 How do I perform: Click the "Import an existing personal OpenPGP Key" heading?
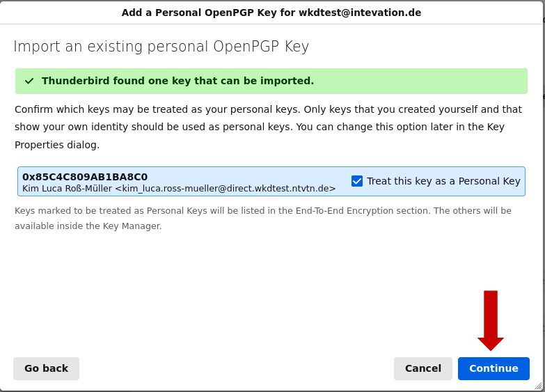click(161, 47)
